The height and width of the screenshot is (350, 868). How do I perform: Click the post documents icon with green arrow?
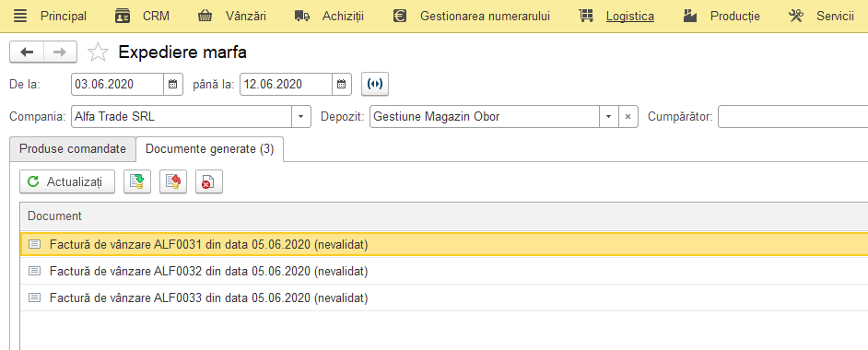pos(136,181)
